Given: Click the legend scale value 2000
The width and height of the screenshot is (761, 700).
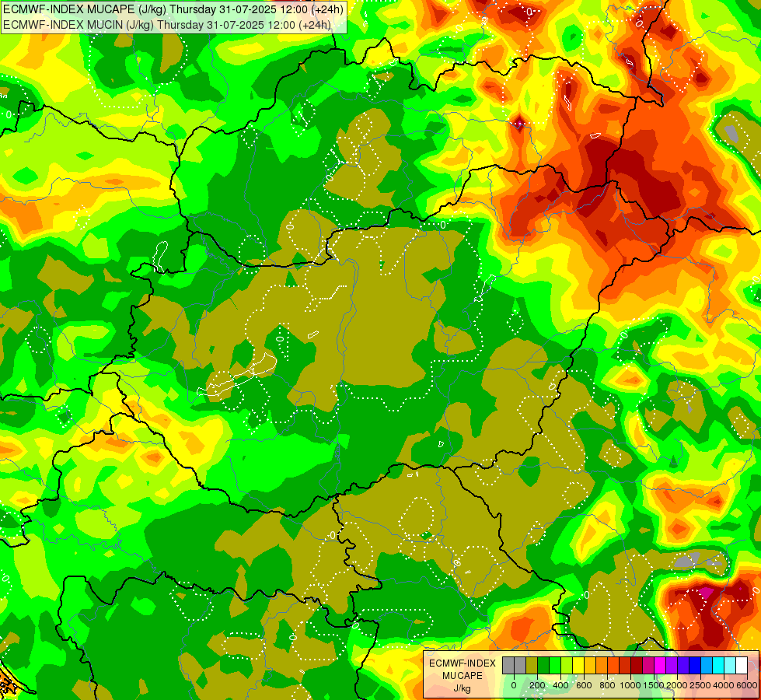Looking at the screenshot, I should click(x=678, y=685).
